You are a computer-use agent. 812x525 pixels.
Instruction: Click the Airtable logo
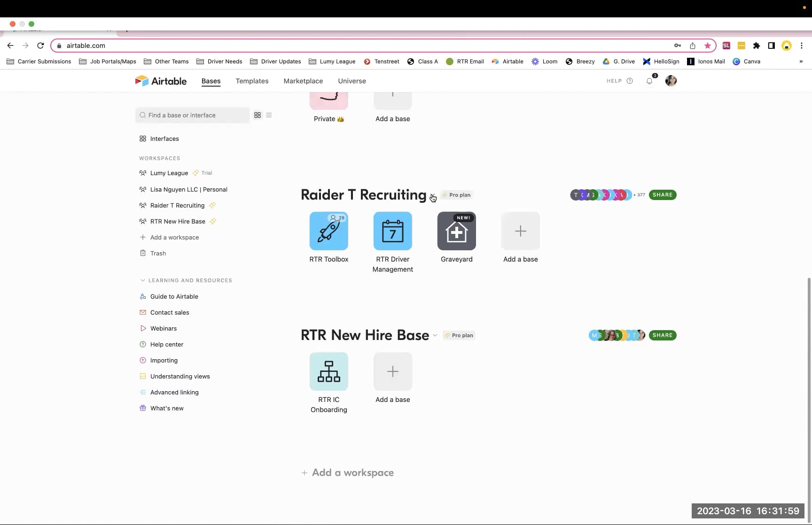[161, 81]
